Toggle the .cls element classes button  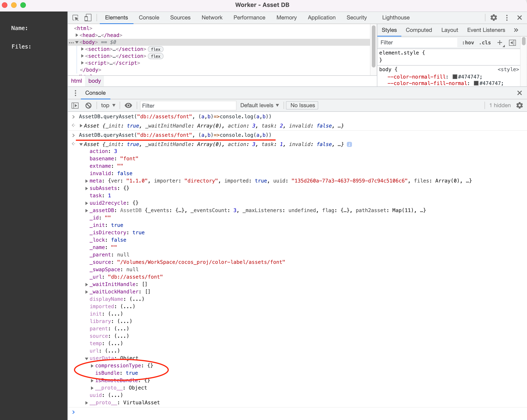pyautogui.click(x=485, y=43)
